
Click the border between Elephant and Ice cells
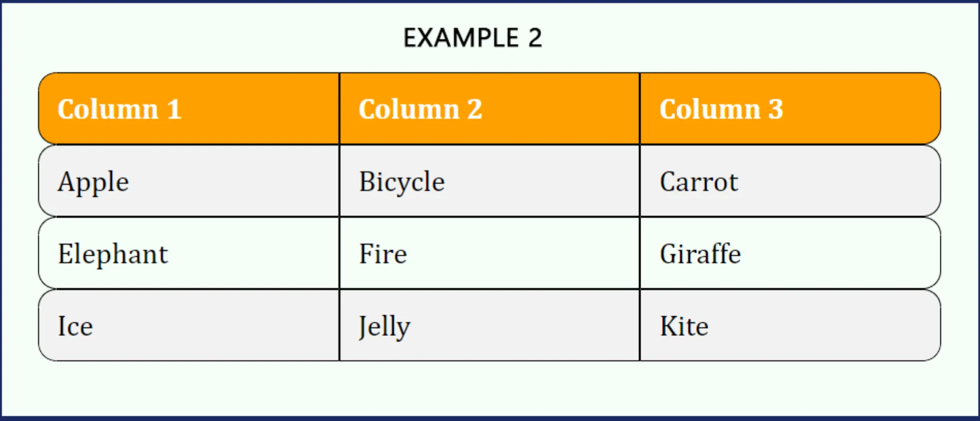[x=189, y=289]
